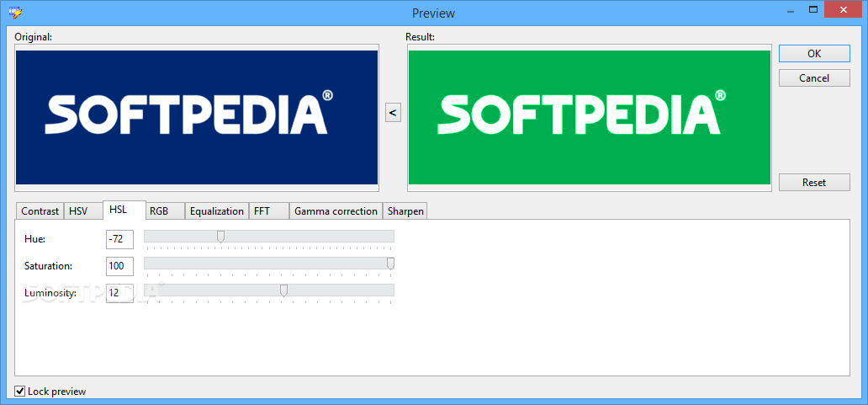868x405 pixels.
Task: Reset the adjustments with the Reset button
Action: point(814,182)
